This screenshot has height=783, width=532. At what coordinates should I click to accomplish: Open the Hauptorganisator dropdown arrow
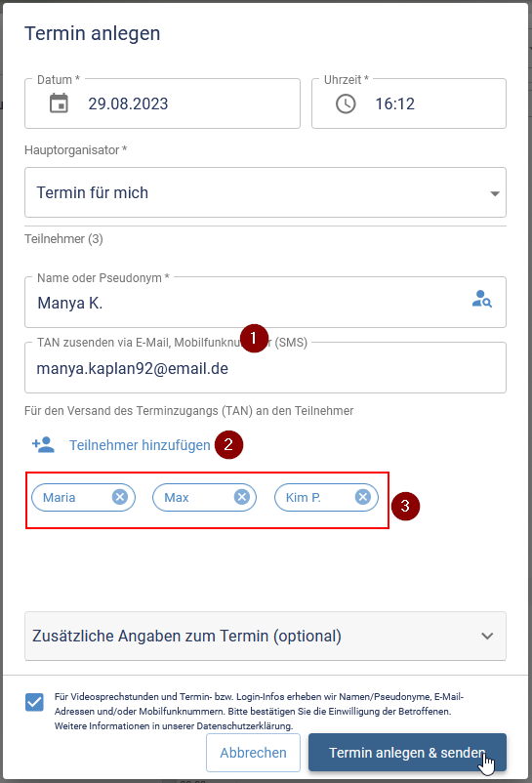(495, 193)
